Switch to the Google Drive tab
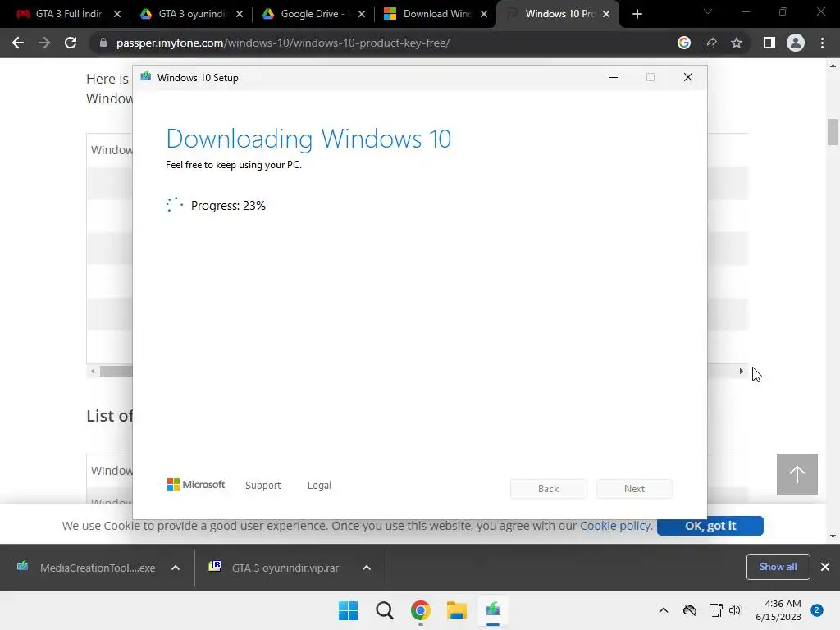 [312, 14]
